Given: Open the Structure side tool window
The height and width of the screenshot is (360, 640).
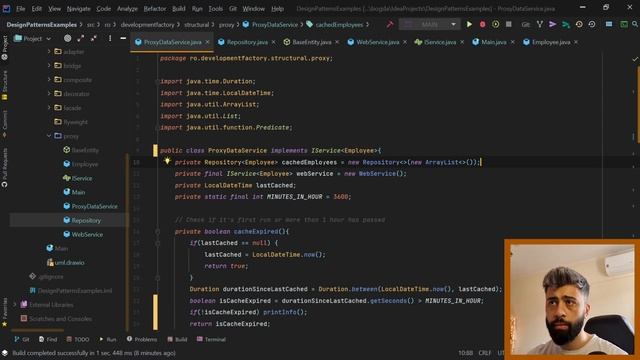Looking at the screenshot, I should pos(4,85).
